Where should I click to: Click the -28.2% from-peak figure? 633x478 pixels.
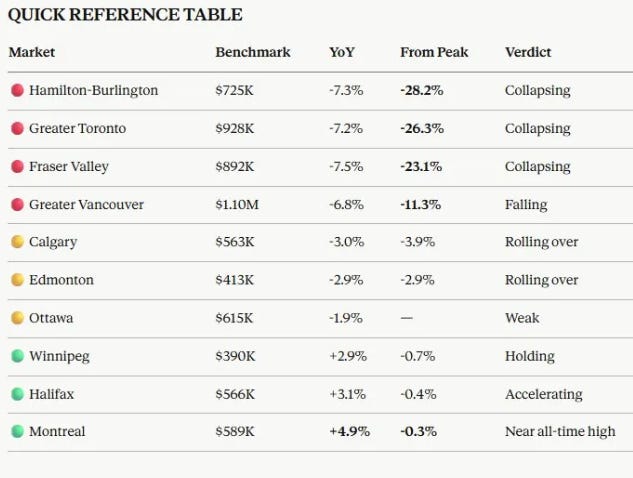tap(422, 90)
